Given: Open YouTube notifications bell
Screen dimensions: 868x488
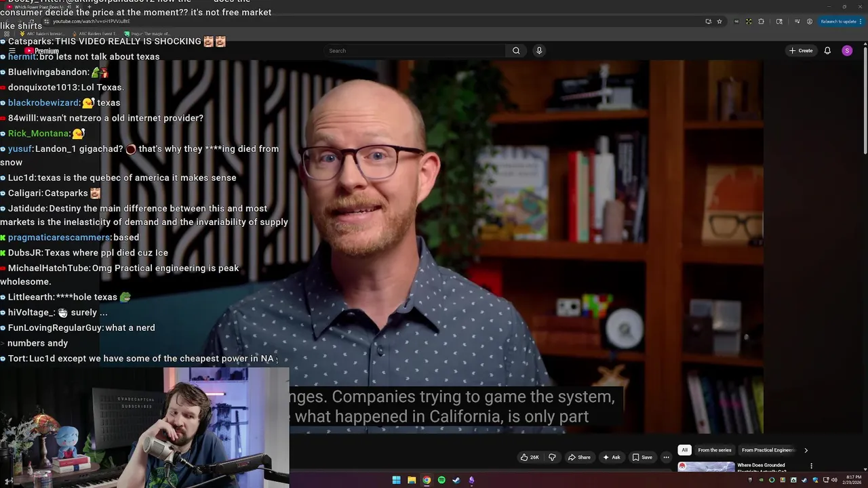Looking at the screenshot, I should pos(827,51).
